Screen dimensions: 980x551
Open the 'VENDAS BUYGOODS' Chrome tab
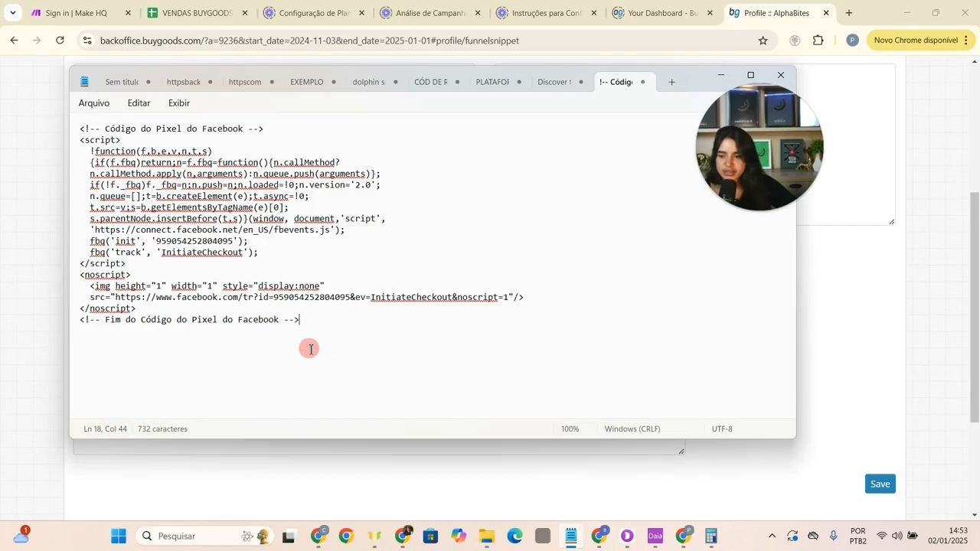[197, 13]
